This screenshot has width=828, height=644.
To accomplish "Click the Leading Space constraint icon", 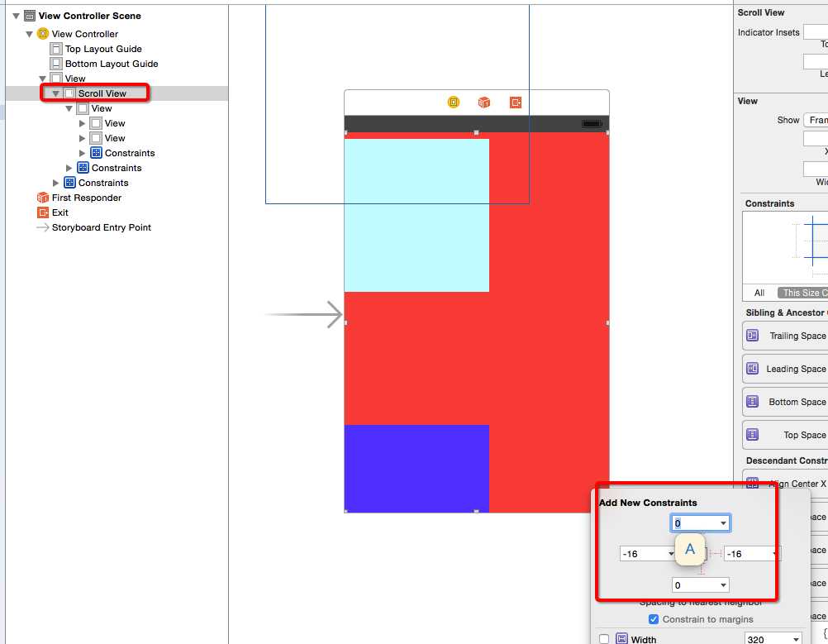I will (x=753, y=369).
